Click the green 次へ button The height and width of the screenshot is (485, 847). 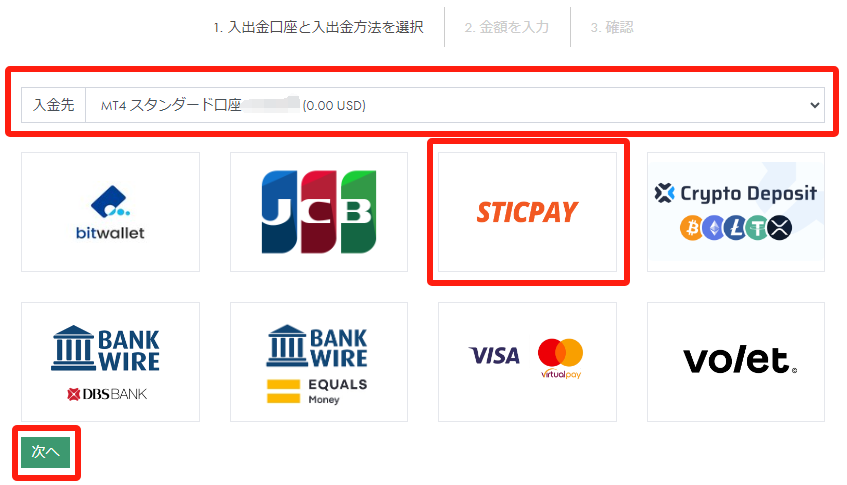46,452
